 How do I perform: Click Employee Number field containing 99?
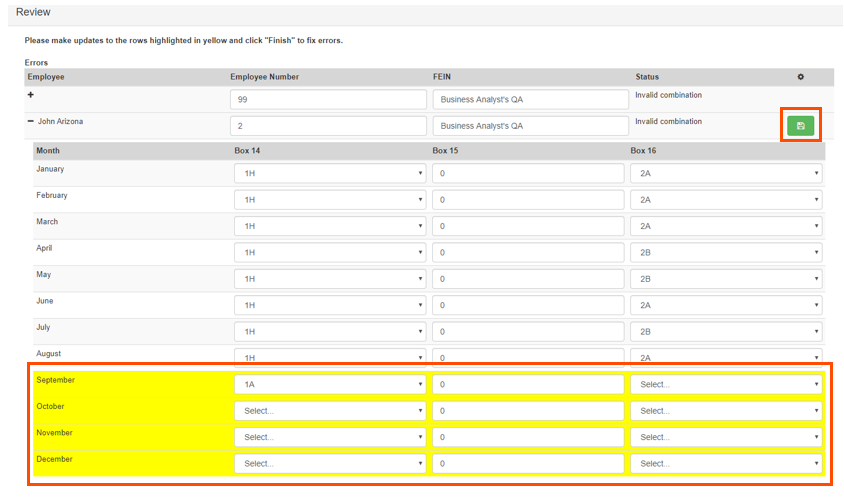328,100
